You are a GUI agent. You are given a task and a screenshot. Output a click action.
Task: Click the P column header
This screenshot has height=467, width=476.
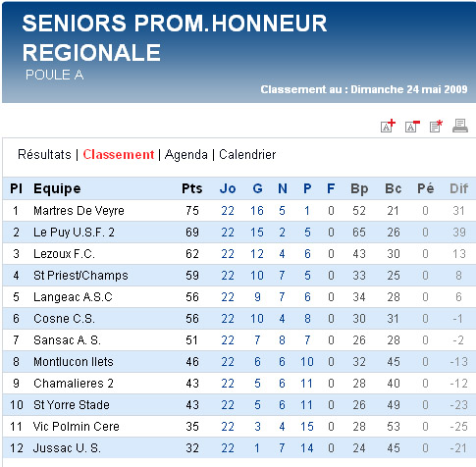(x=307, y=188)
